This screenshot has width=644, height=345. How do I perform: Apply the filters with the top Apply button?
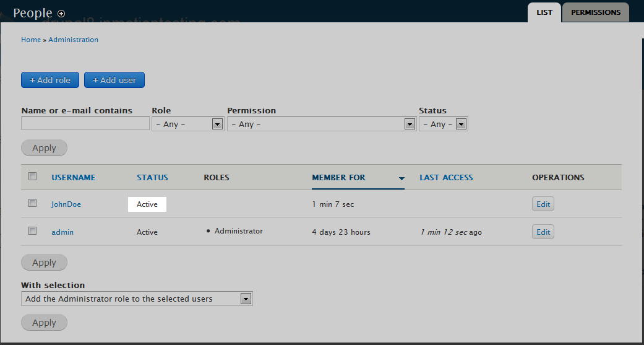[x=44, y=148]
